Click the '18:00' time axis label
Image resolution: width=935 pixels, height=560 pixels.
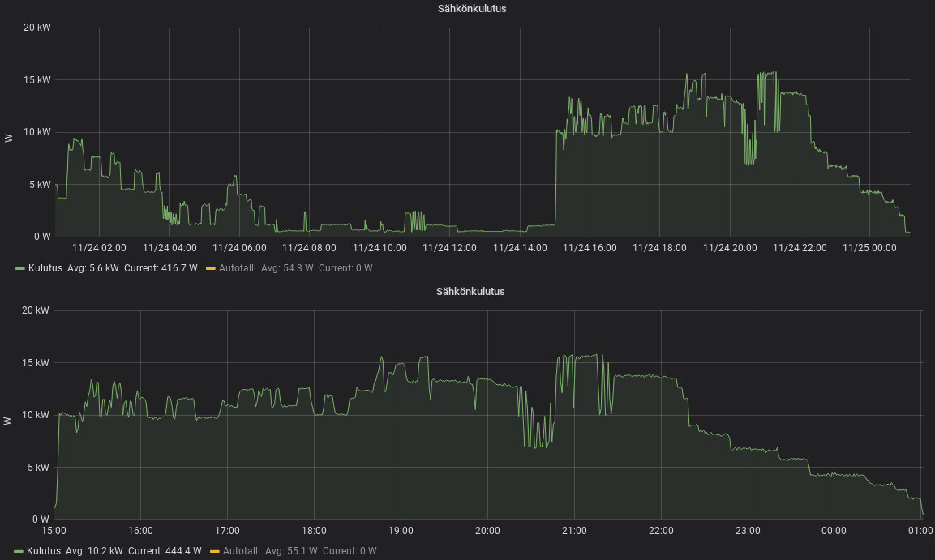[x=315, y=531]
